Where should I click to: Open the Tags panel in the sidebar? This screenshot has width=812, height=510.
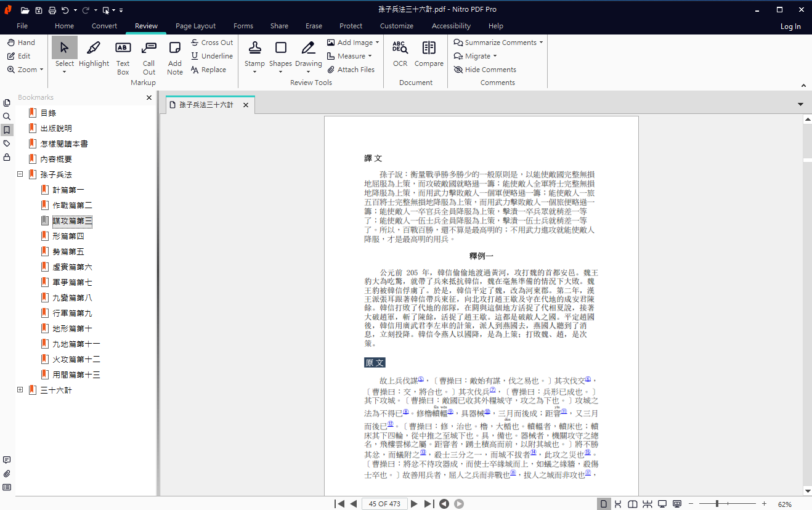coord(7,144)
